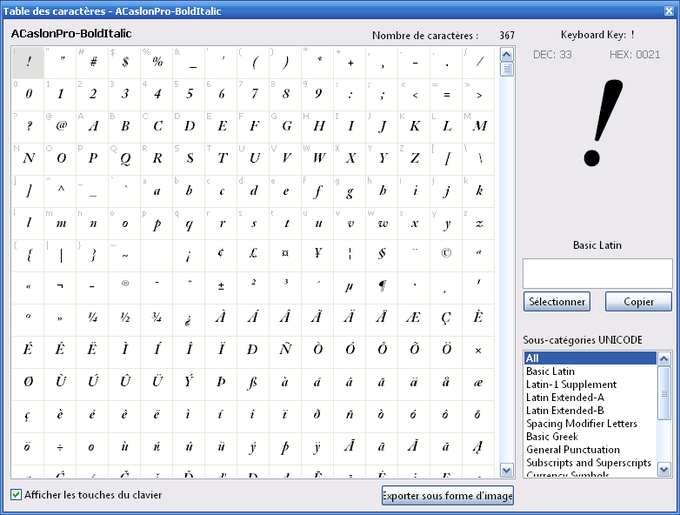The image size is (680, 515).
Task: Click subcategories list scroll up arrow
Action: (664, 359)
